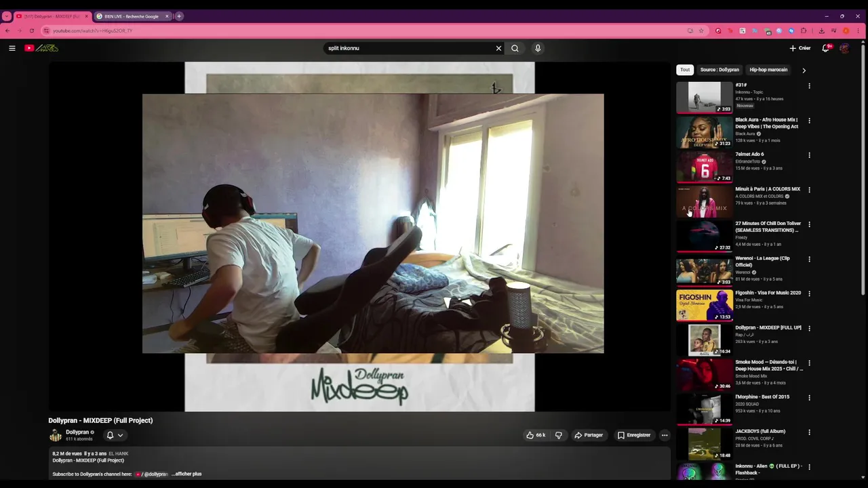This screenshot has width=868, height=488.
Task: Open subscription notification bell dropdown
Action: click(115, 435)
